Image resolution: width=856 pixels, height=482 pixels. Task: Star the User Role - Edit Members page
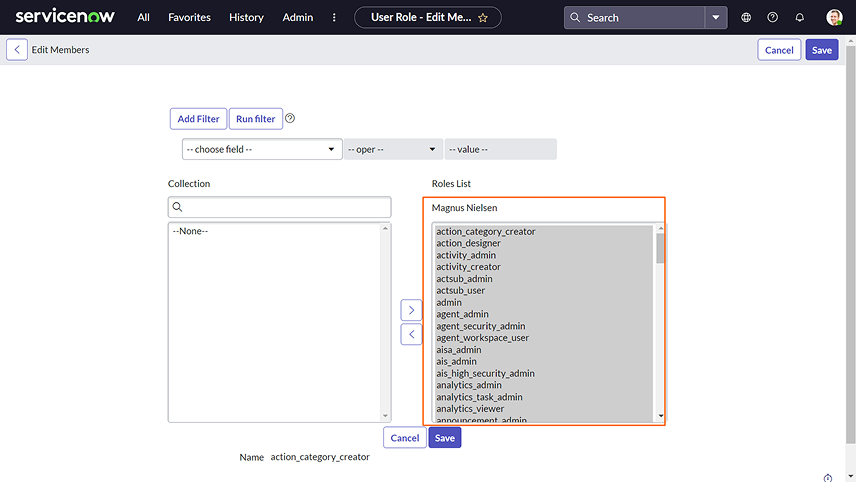(x=483, y=18)
